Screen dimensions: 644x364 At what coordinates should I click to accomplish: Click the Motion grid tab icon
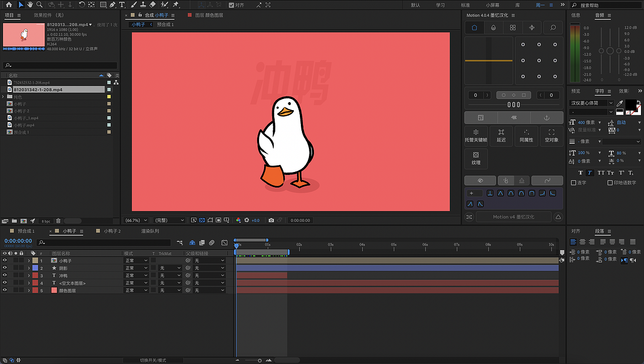[x=513, y=28]
